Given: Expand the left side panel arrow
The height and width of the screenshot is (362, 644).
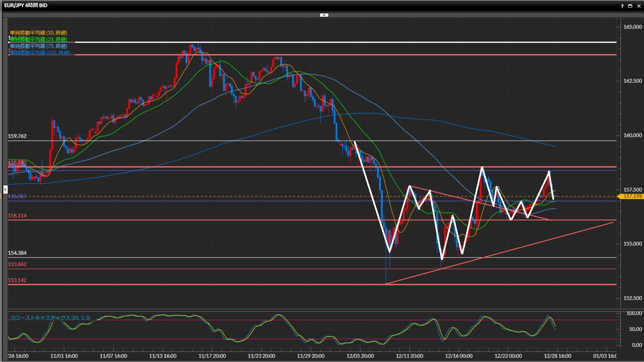Looking at the screenshot, I should 5,190.
